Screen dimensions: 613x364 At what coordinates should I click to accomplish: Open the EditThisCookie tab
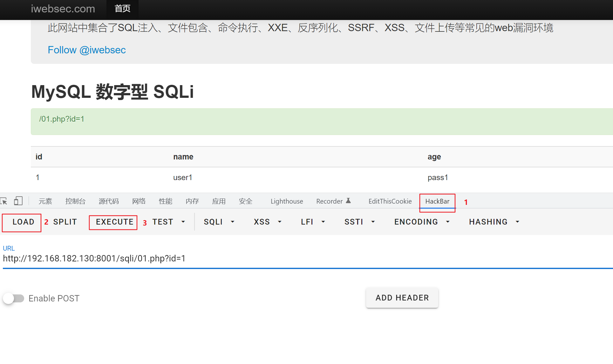(x=390, y=201)
